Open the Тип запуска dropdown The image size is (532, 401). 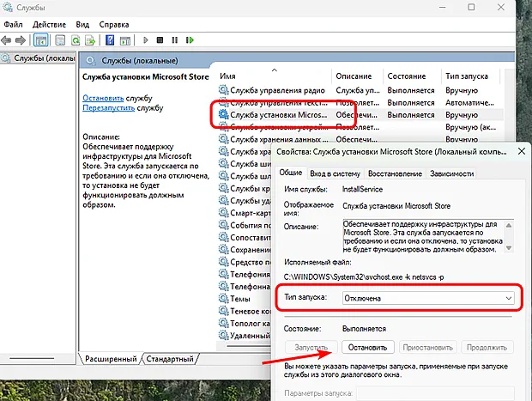tap(428, 298)
